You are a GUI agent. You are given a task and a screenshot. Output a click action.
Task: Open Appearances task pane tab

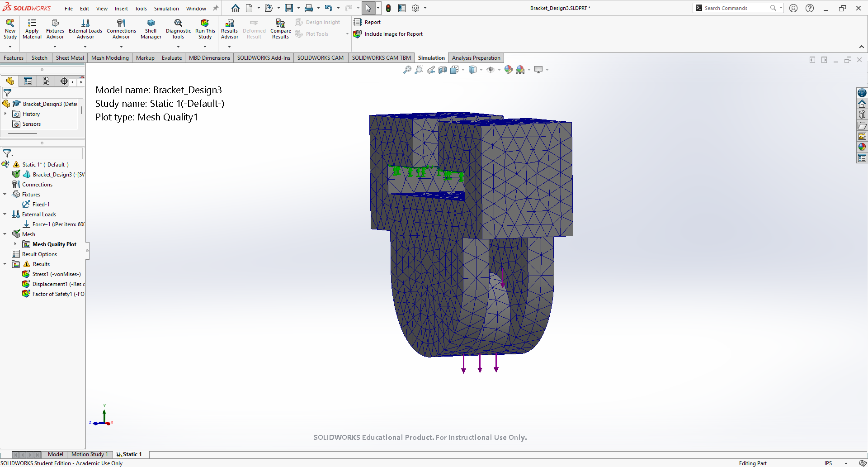pyautogui.click(x=862, y=147)
